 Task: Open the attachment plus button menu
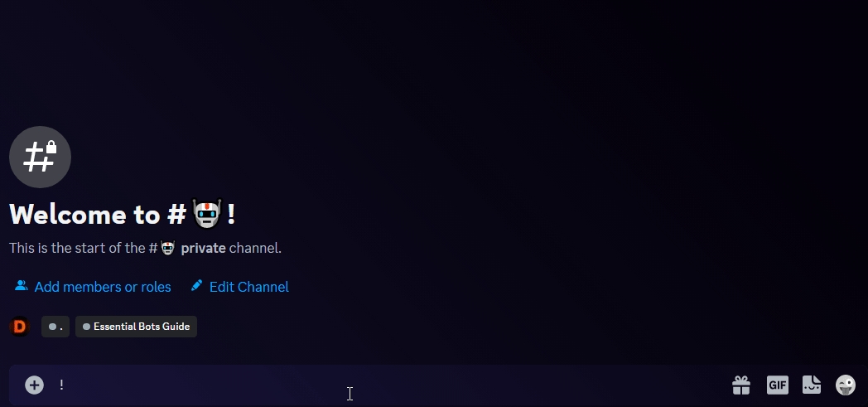[34, 385]
